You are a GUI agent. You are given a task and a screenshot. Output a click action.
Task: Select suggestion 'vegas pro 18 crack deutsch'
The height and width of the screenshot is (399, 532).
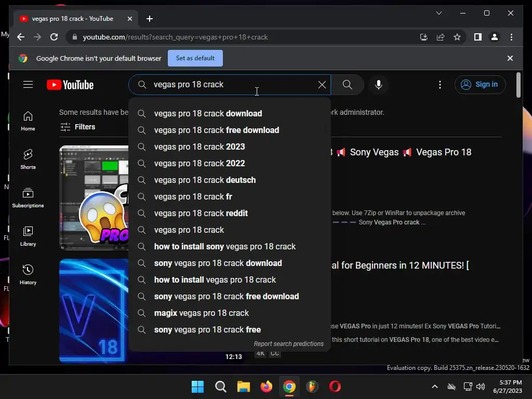[230, 180]
